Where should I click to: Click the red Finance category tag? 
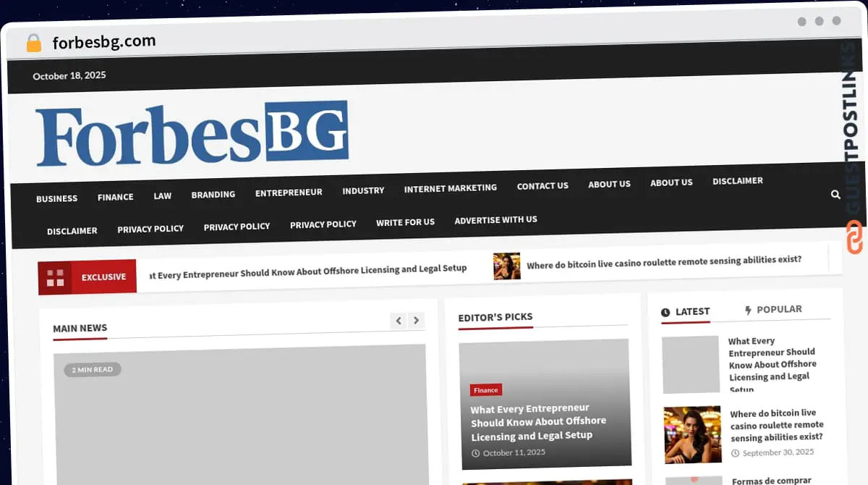(x=485, y=390)
